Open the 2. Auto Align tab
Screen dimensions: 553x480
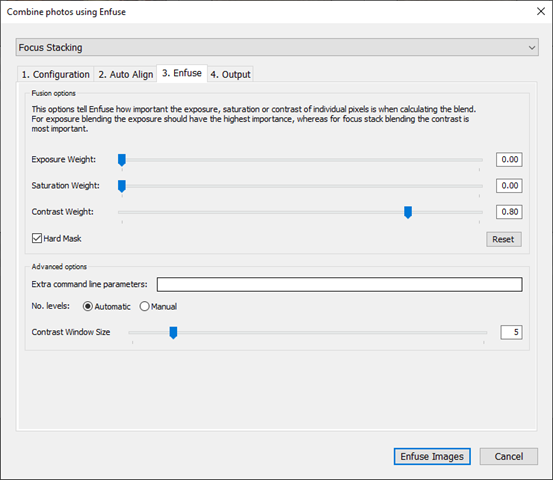(x=126, y=74)
